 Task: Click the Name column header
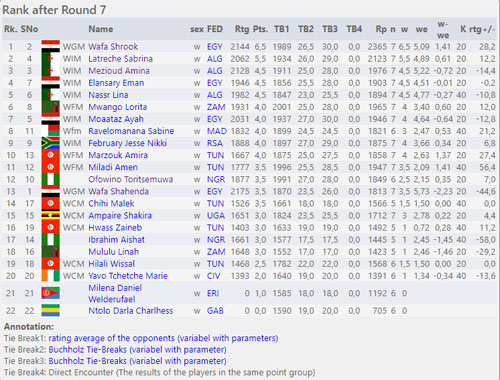tap(100, 29)
